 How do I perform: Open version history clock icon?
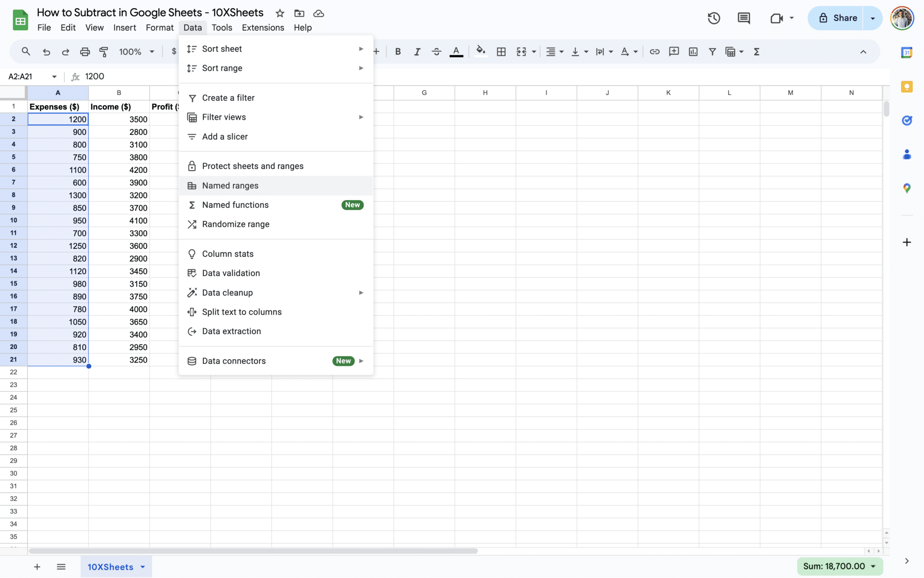tap(714, 18)
